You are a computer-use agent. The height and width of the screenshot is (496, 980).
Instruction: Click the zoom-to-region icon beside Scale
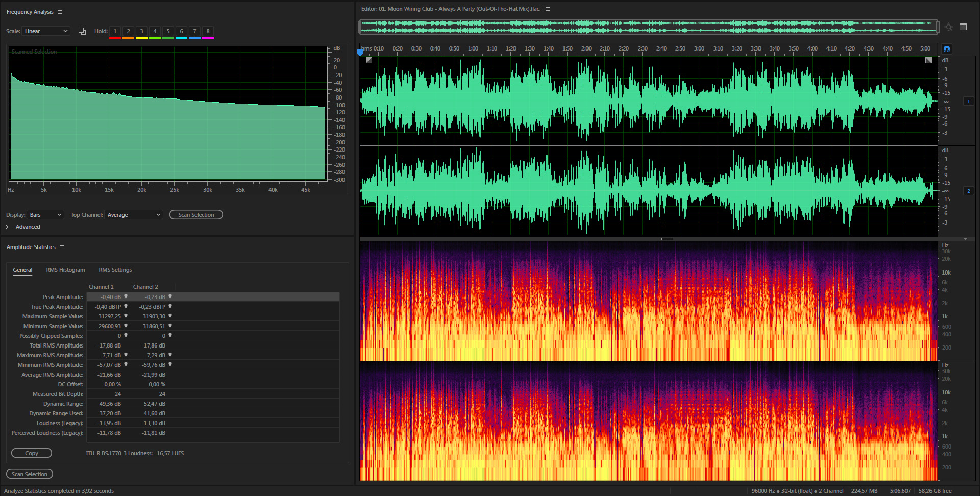point(82,31)
